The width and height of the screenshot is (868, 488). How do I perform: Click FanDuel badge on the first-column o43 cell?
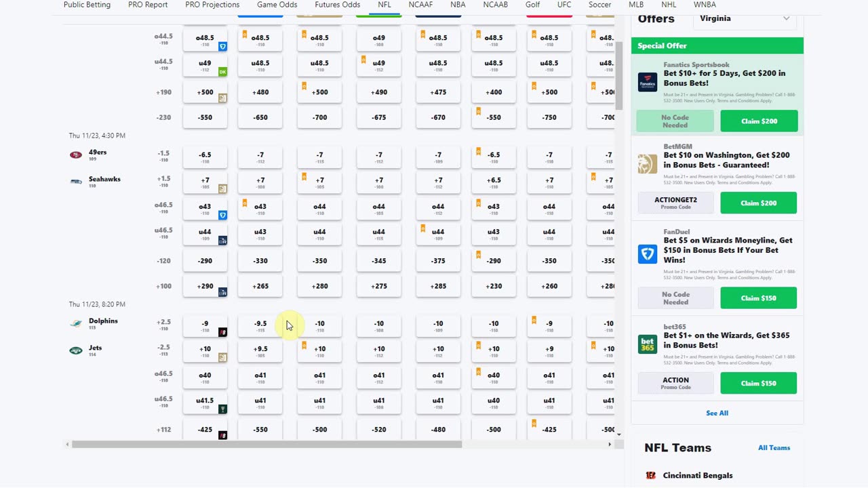[222, 215]
